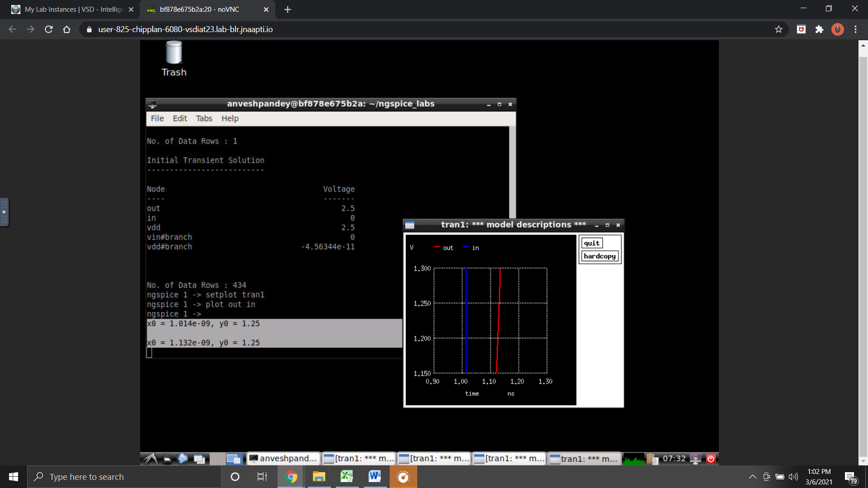
Task: Open the web browser globe icon on the taskbar
Action: pos(182,458)
